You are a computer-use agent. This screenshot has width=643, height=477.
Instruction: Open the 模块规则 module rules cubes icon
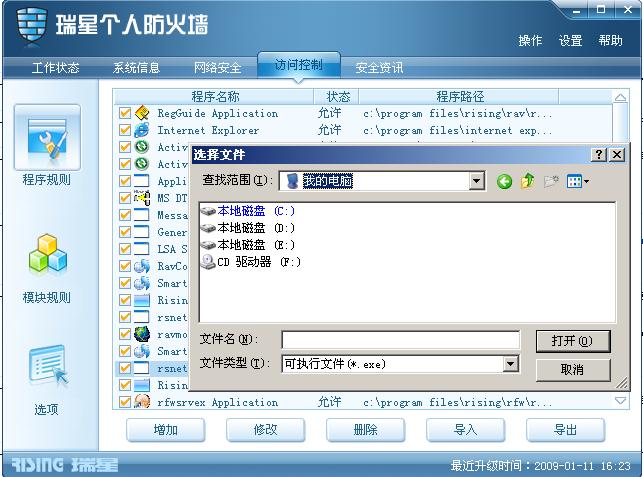[48, 254]
